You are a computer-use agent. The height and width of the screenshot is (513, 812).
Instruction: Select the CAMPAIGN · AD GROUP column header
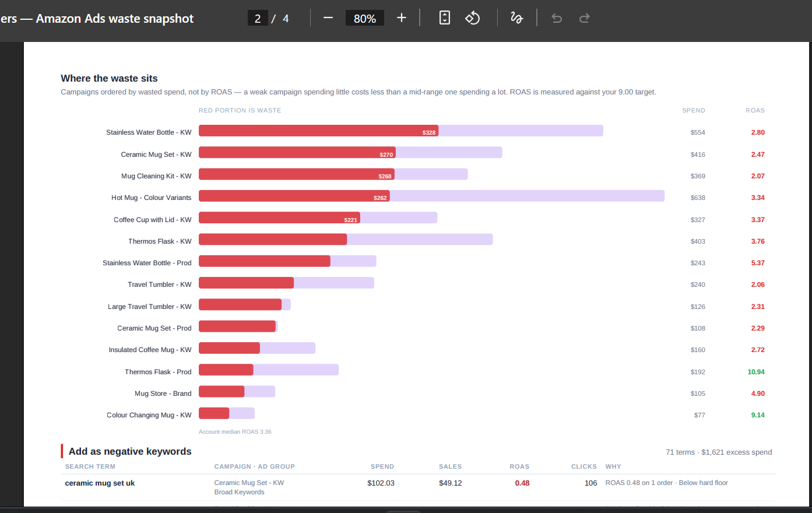(x=254, y=466)
